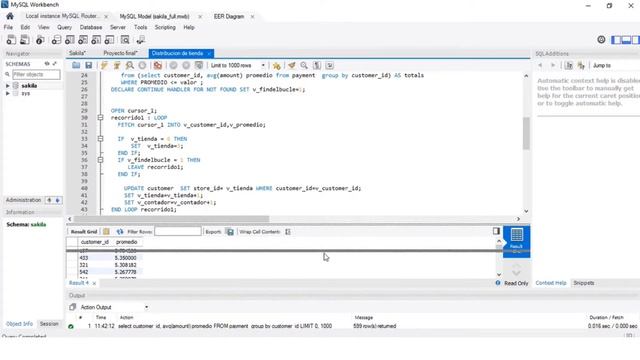Click the reconnect to DBMS icon
The height and width of the screenshot is (360, 640).
click(x=141, y=40)
